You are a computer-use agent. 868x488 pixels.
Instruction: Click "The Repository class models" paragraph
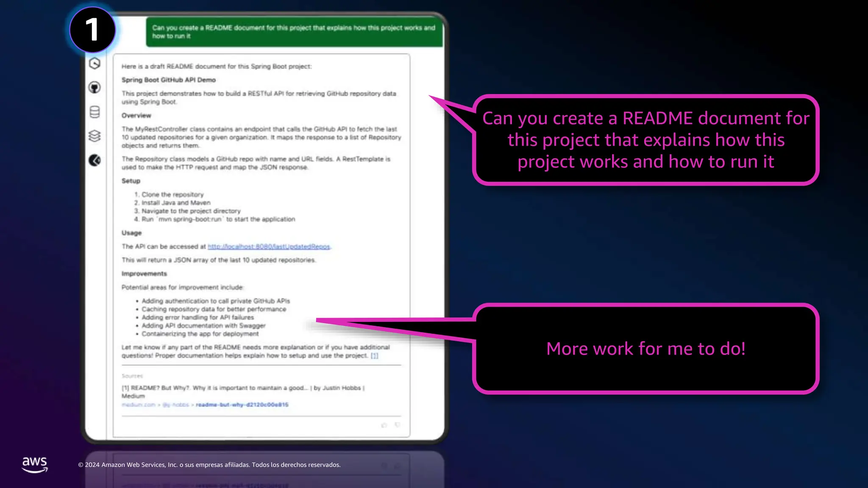click(x=256, y=163)
